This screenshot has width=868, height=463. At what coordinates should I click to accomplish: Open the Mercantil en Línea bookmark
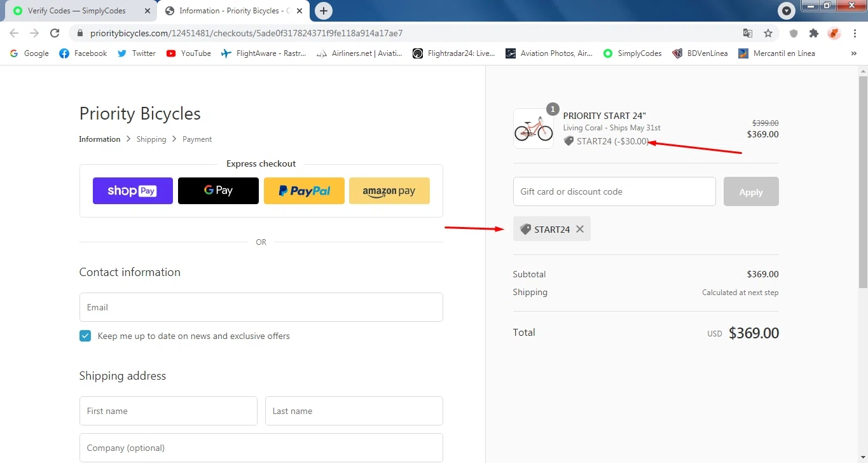(x=776, y=53)
